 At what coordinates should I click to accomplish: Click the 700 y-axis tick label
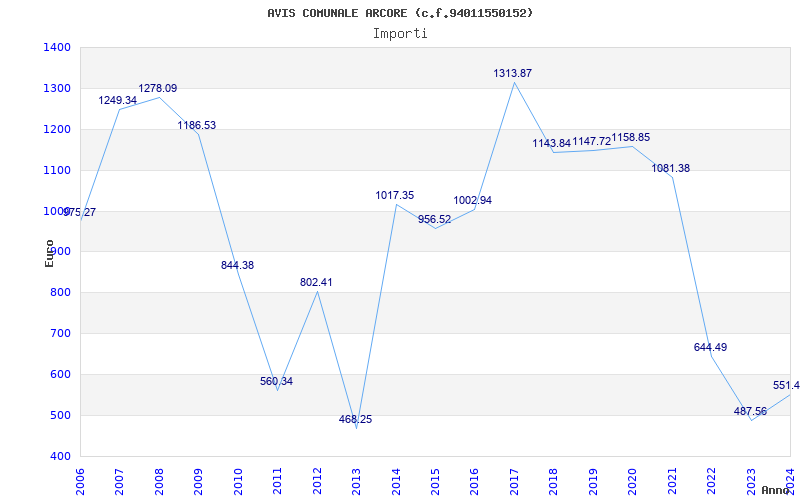60,334
